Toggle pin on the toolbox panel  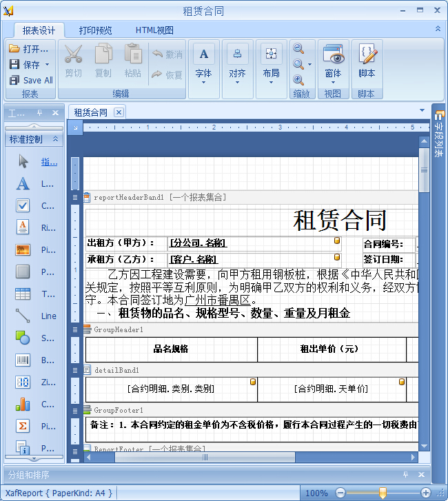pyautogui.click(x=40, y=113)
